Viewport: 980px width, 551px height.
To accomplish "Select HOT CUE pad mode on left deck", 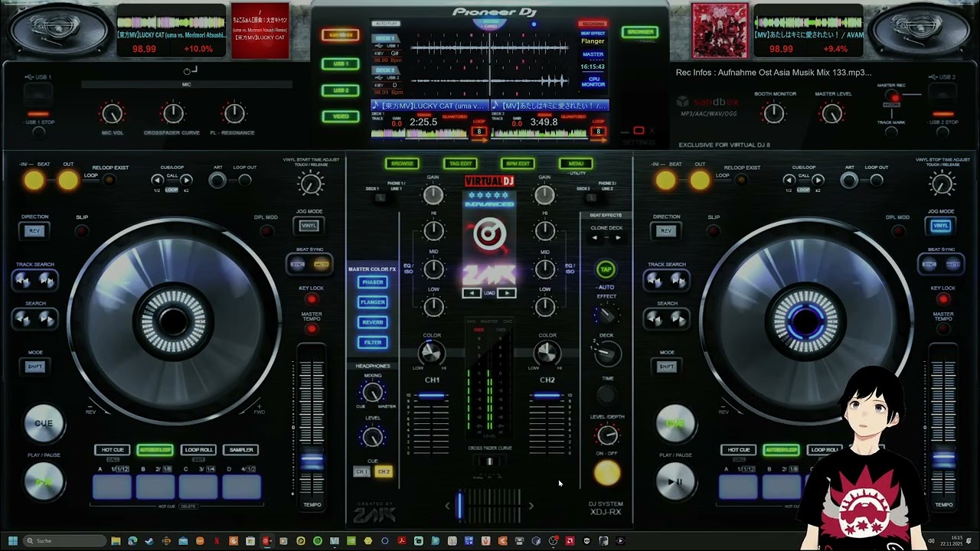I will [x=113, y=450].
